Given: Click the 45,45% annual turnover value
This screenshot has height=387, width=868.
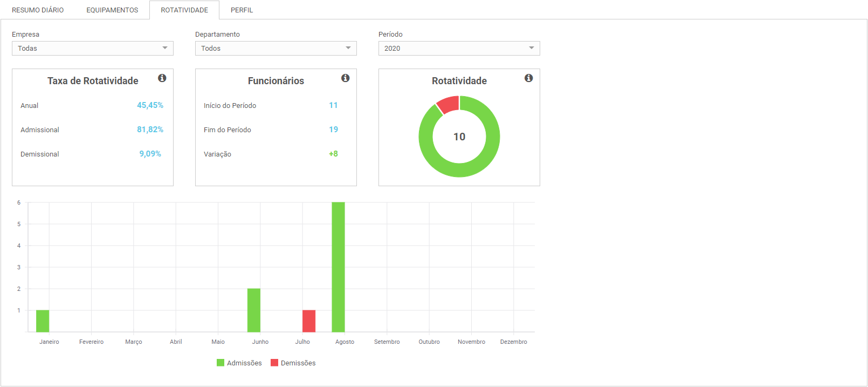Looking at the screenshot, I should tap(150, 105).
